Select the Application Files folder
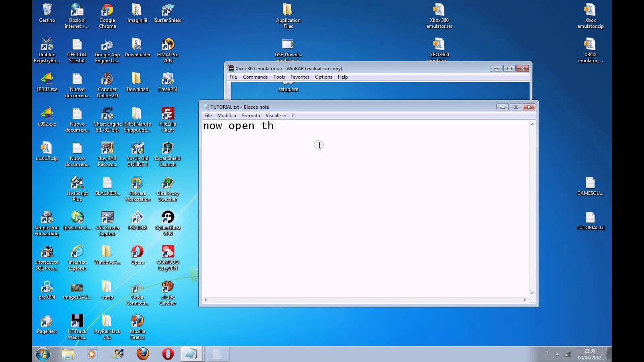 point(288,16)
